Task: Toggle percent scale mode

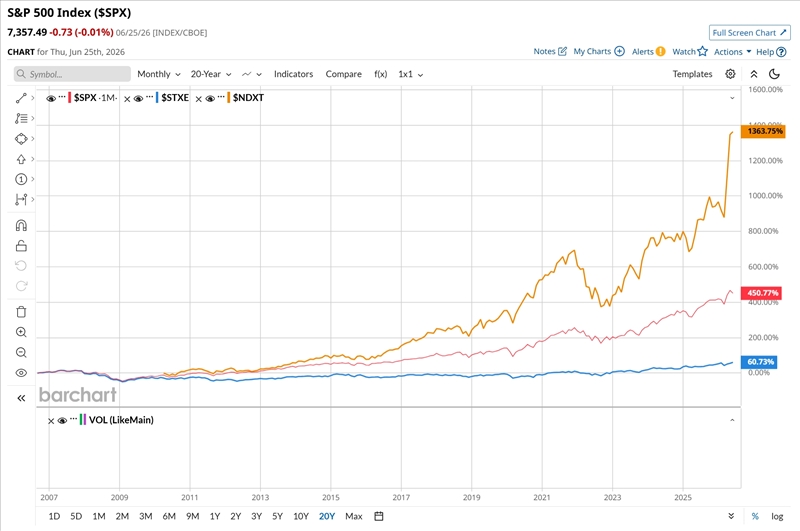Action: click(x=755, y=516)
